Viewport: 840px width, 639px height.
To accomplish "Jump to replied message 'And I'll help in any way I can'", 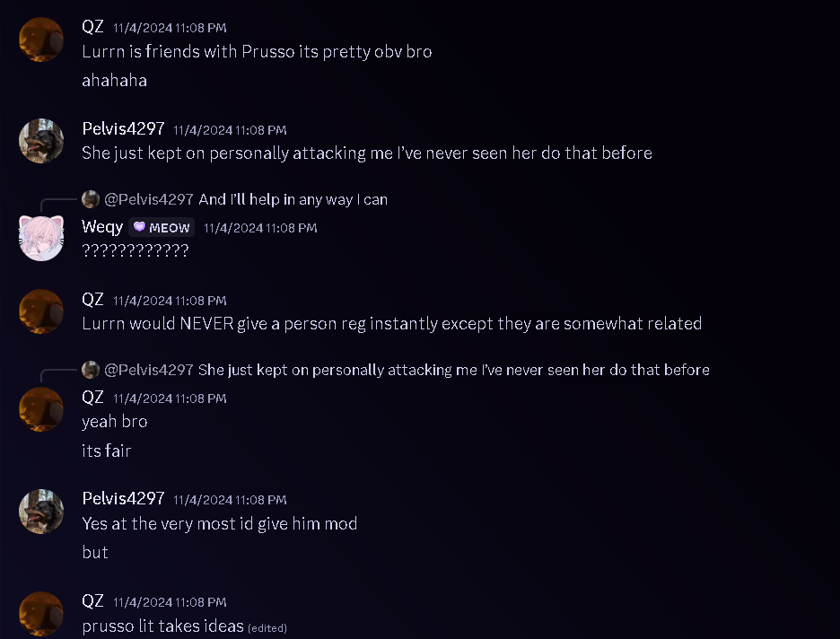I will coord(293,199).
